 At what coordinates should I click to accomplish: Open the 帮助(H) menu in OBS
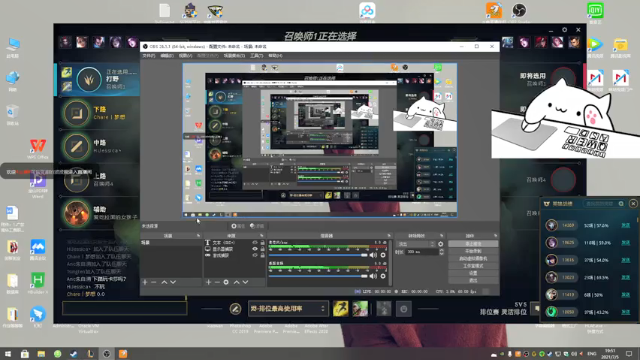point(275,56)
